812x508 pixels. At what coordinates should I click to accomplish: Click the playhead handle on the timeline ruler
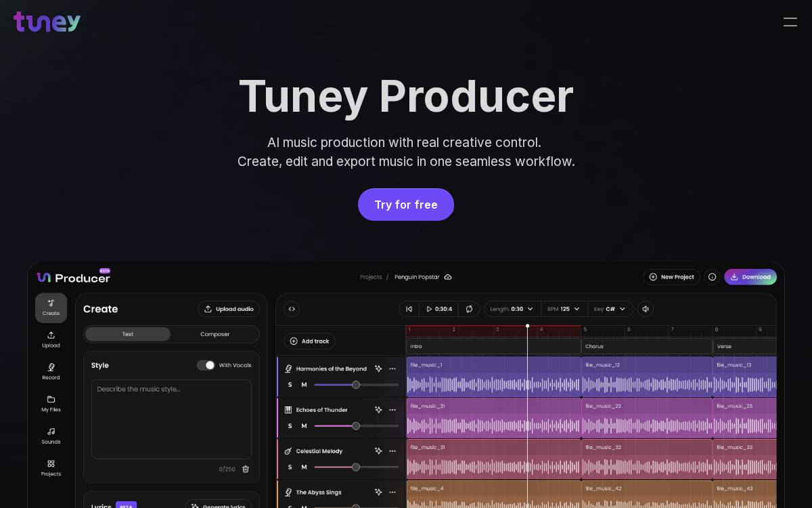coord(527,326)
